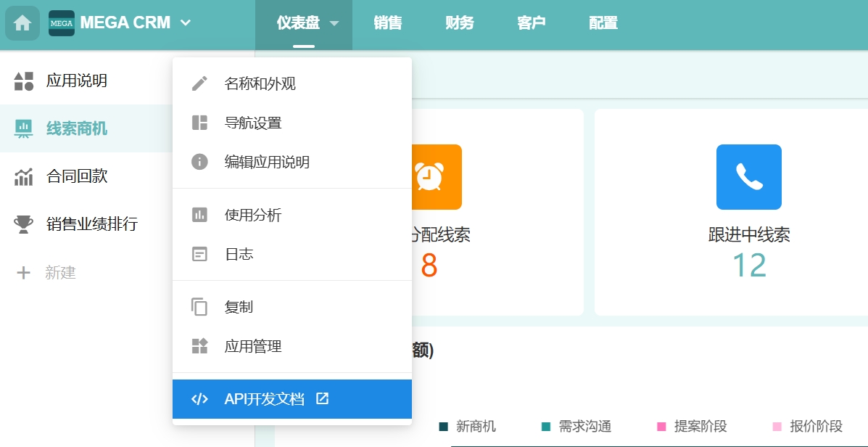Click the 需求沟通 legend color square

click(x=546, y=427)
